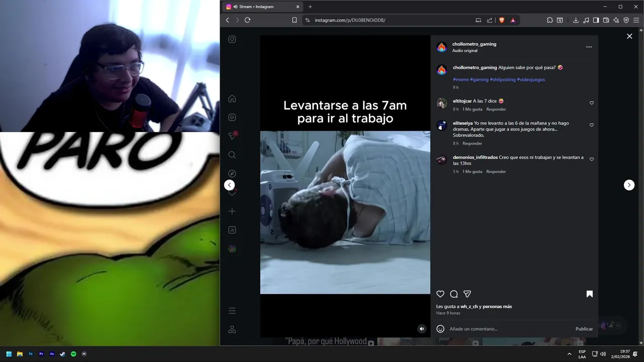Viewport: 644px width, 362px height.
Task: Open Brave Shields lion icon
Action: (x=502, y=20)
